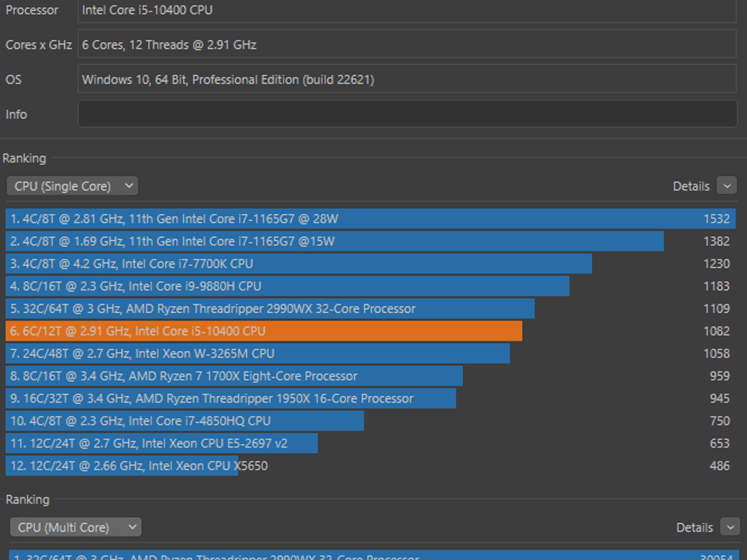The height and width of the screenshot is (560, 747).
Task: Click the score value 1183
Action: point(716,286)
